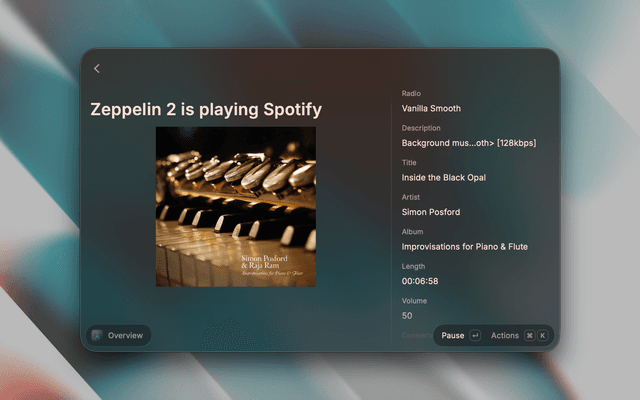Click the piano and flute album artwork
640x400 pixels.
(236, 207)
